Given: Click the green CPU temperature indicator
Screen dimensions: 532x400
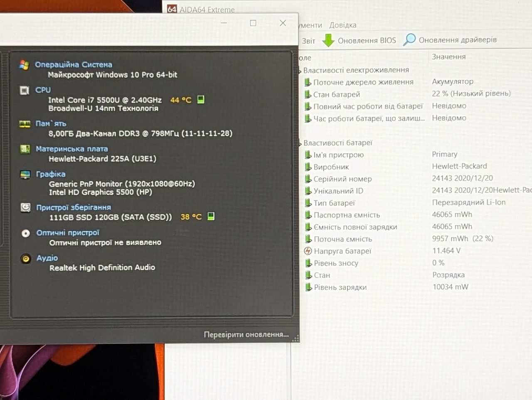Looking at the screenshot, I should coord(201,99).
